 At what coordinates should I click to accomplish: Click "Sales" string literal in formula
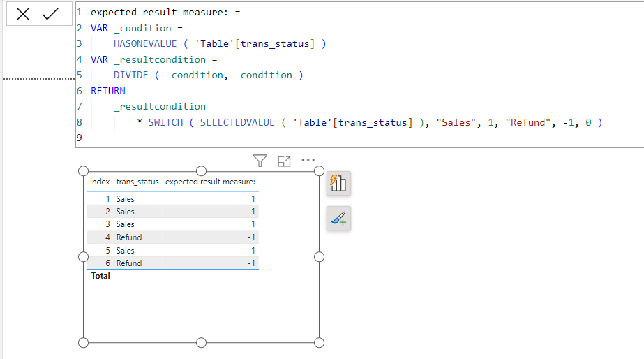click(456, 122)
